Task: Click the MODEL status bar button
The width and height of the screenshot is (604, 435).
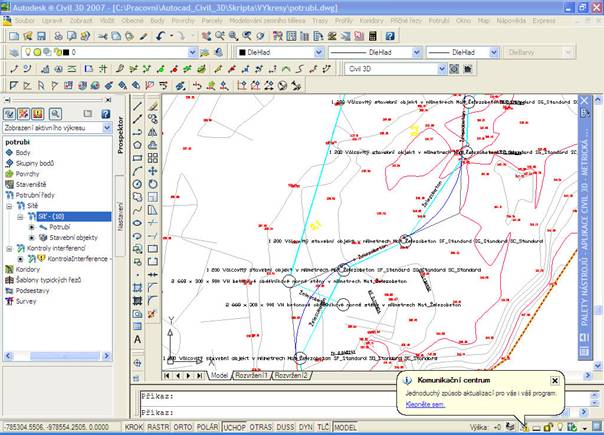Action: pyautogui.click(x=346, y=427)
